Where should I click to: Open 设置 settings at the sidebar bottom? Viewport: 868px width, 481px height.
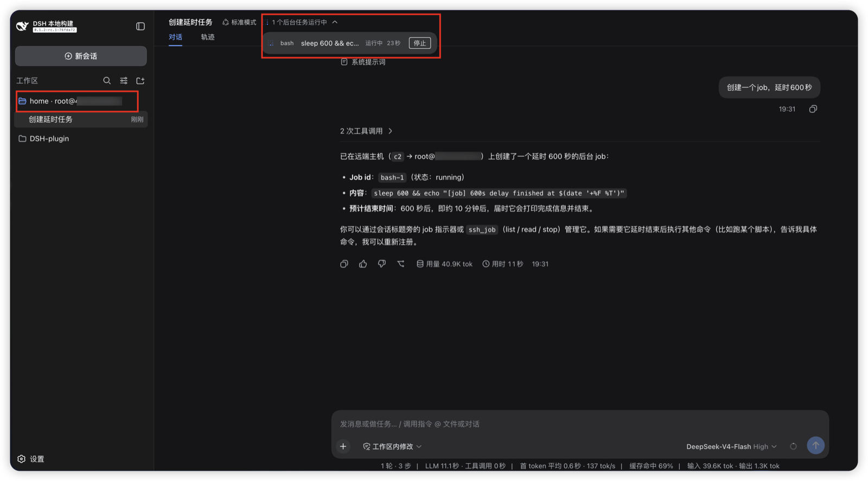tap(31, 459)
